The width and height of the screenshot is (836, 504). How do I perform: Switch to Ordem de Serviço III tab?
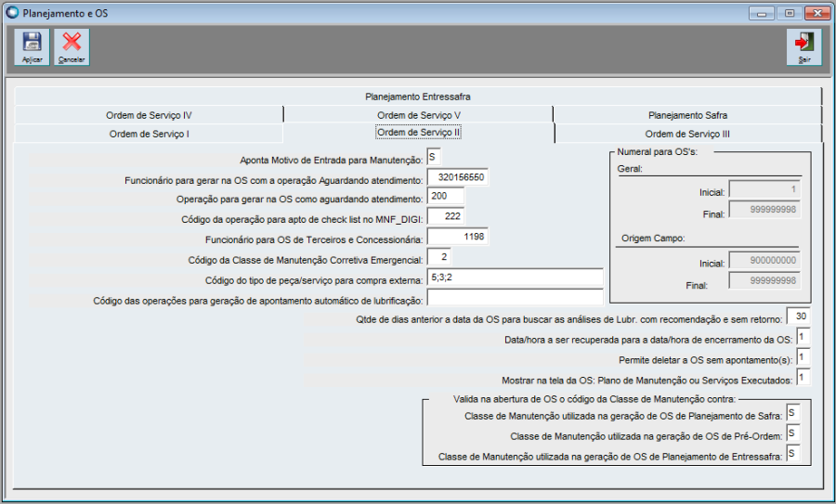tap(687, 134)
